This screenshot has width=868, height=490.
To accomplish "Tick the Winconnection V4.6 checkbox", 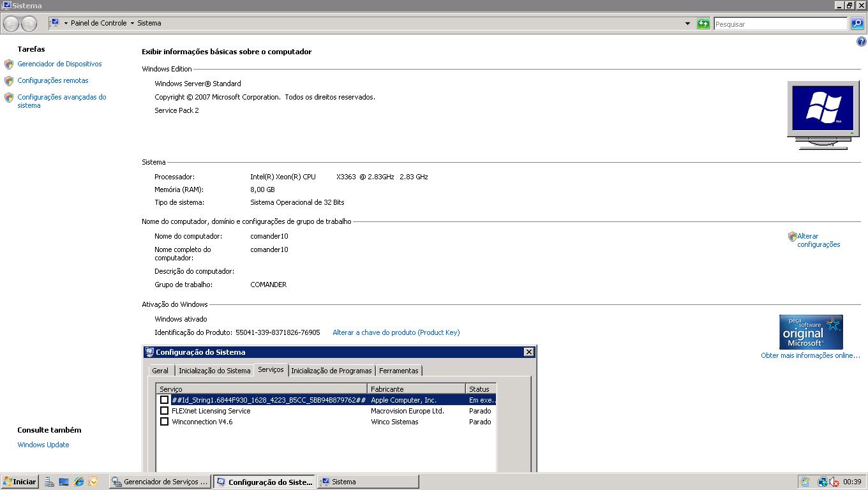I will [164, 422].
